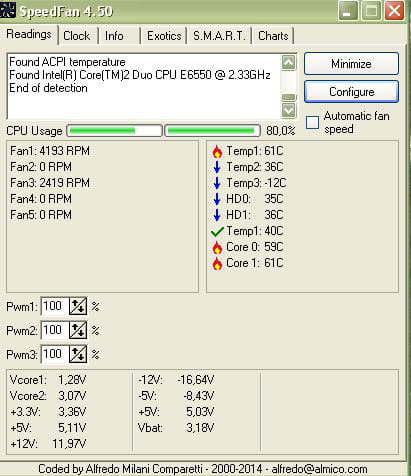This screenshot has height=476, width=411.
Task: Click the Core(TM)2 Duo CPU E6550 log line
Action: coord(140,75)
